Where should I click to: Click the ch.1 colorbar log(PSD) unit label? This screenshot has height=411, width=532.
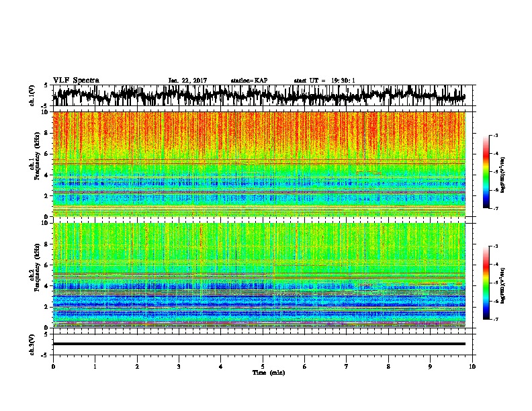(x=502, y=175)
